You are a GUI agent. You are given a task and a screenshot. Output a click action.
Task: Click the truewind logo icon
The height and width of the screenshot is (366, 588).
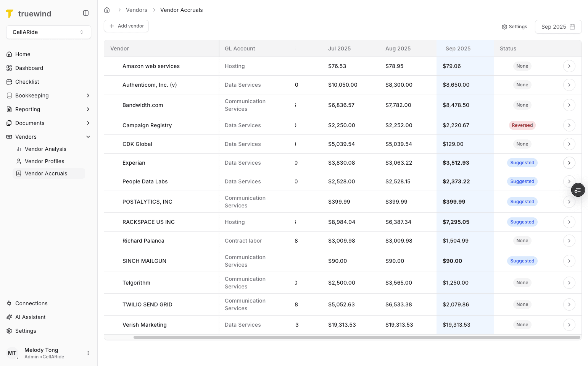(10, 14)
